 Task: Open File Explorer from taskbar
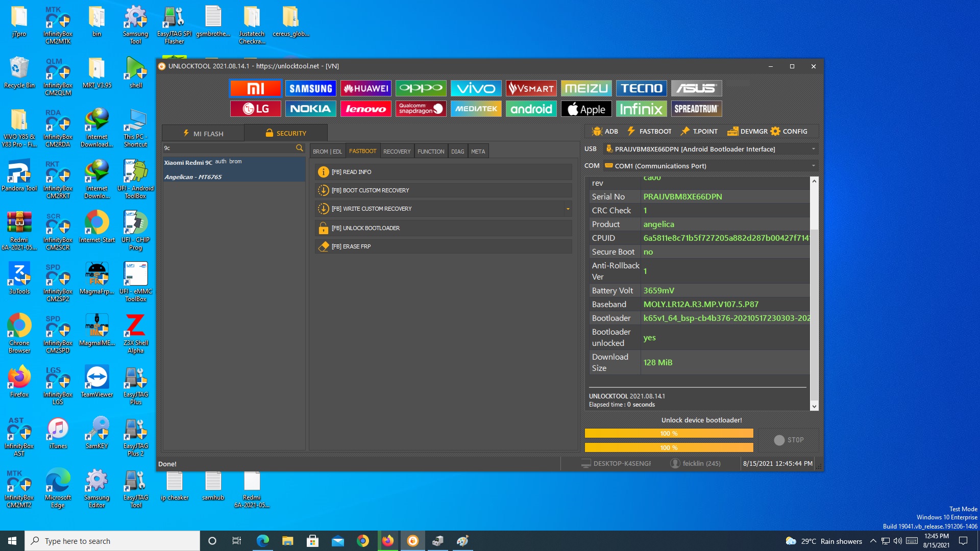[x=287, y=541]
